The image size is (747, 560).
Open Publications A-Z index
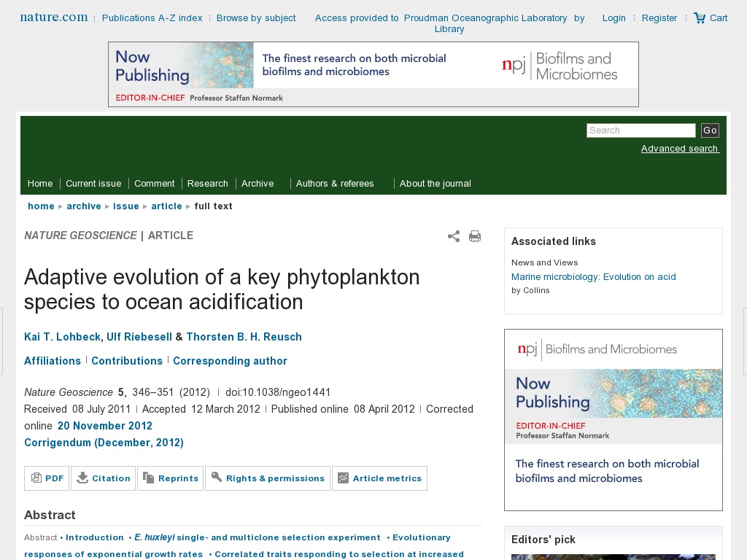152,18
